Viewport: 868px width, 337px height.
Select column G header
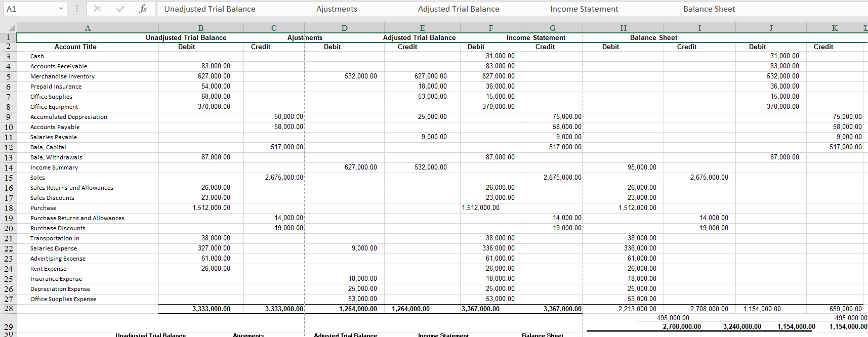552,28
